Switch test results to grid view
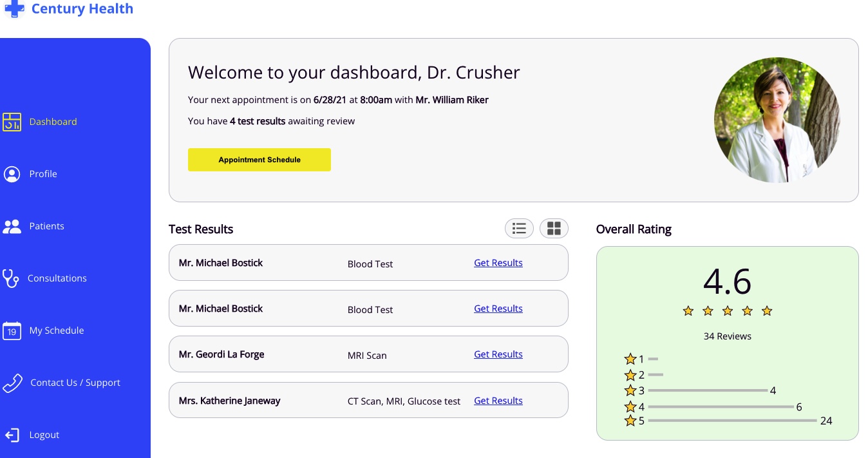 click(554, 228)
